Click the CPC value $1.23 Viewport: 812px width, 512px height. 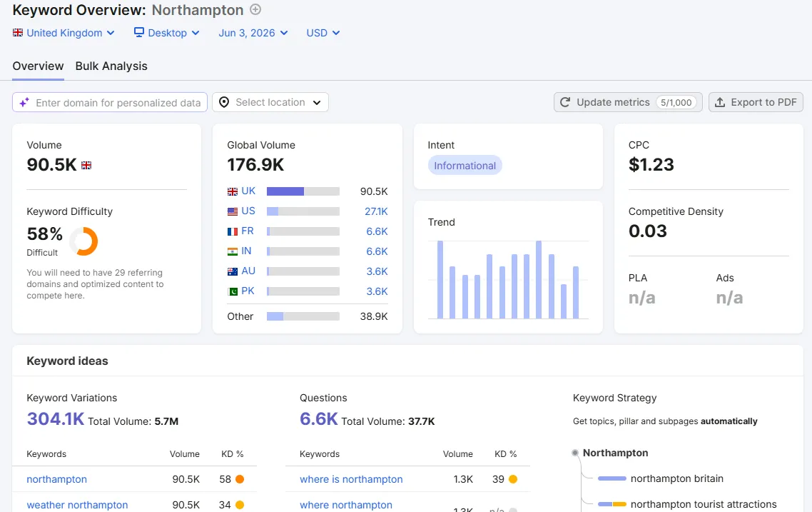pos(651,165)
